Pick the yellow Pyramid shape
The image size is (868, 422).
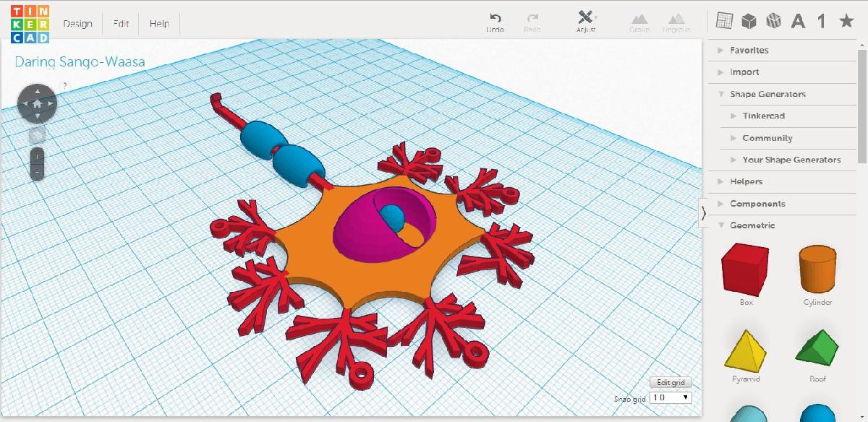(746, 350)
